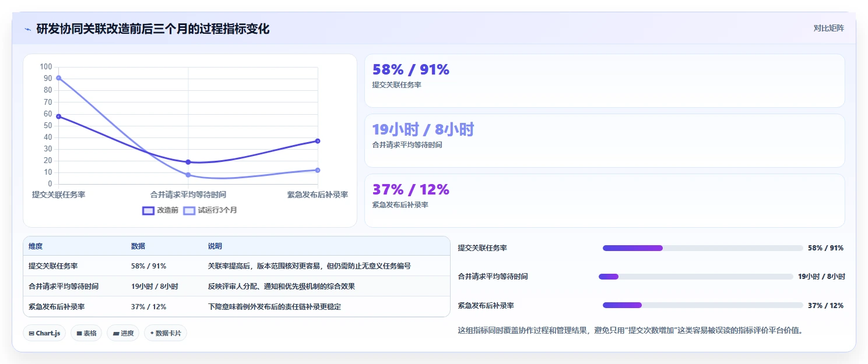This screenshot has height=364, width=868.
Task: Click the footnote starting with 这组指标同时覆盖
Action: (631, 331)
